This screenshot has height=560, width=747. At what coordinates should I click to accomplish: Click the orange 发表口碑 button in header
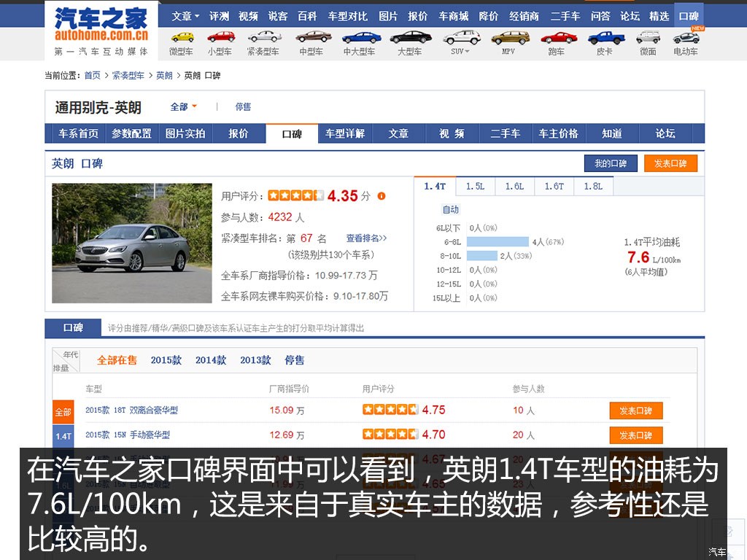[670, 163]
